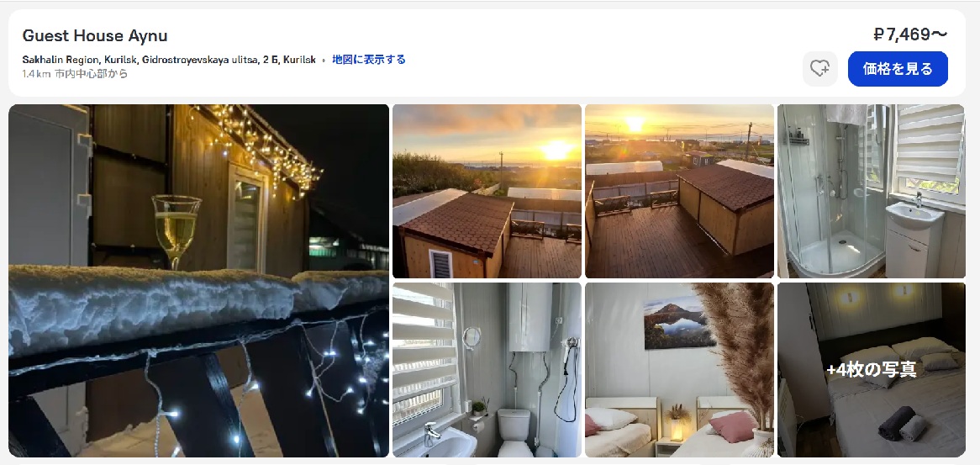Viewport: 980px width, 465px height.
Task: Add Guest House Aynu to favorites heart
Action: pos(820,69)
